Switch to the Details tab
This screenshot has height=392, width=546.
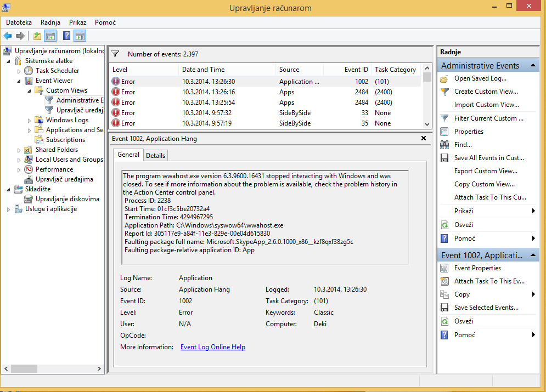coord(155,156)
